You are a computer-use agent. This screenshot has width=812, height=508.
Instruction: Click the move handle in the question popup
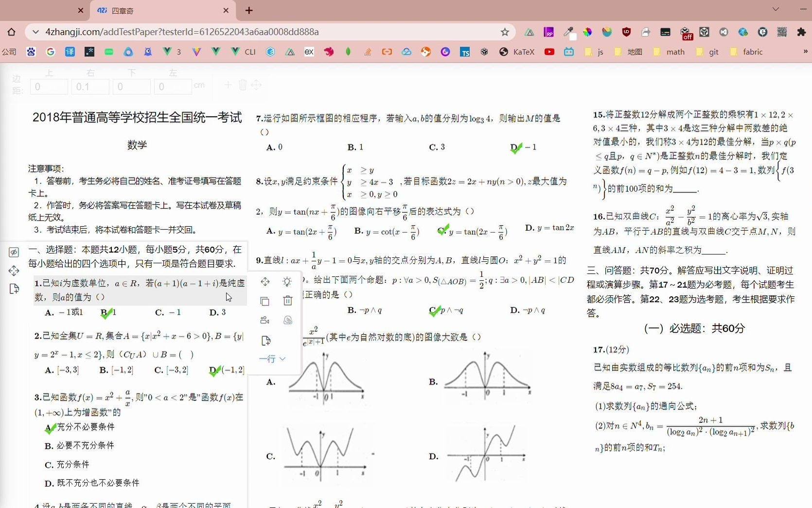tap(265, 282)
